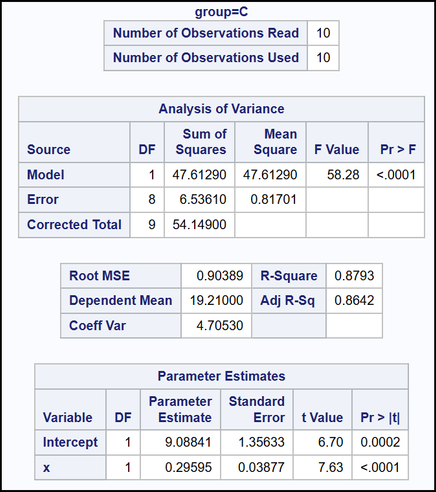Click the 'Pr > F' column header
The height and width of the screenshot is (492, 436).
(398, 149)
